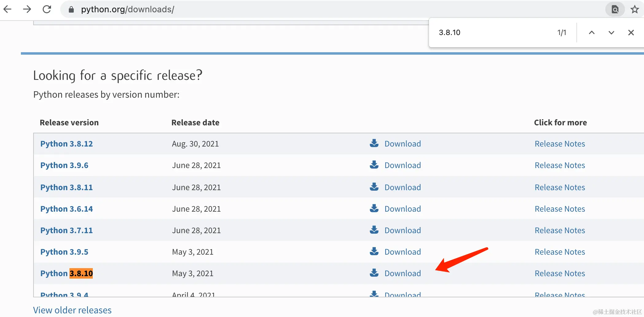
Task: View Release Notes for Python 3.8.11
Action: [x=560, y=187]
